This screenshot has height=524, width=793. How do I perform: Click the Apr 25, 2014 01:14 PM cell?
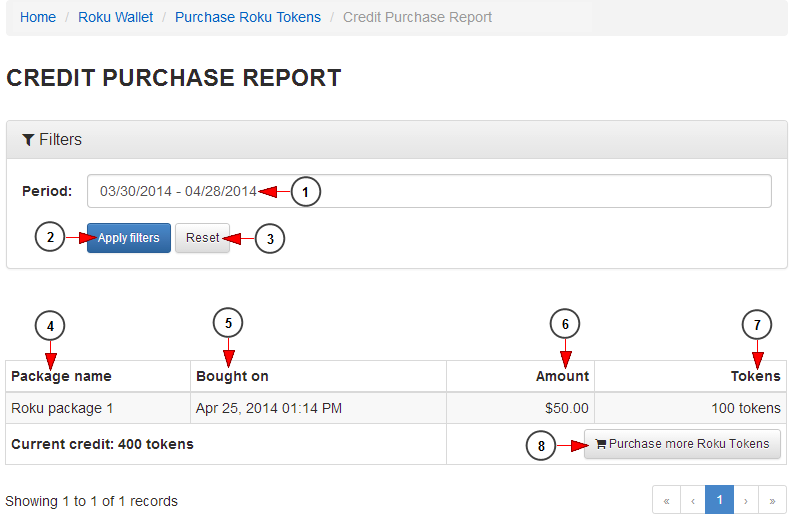(x=318, y=408)
